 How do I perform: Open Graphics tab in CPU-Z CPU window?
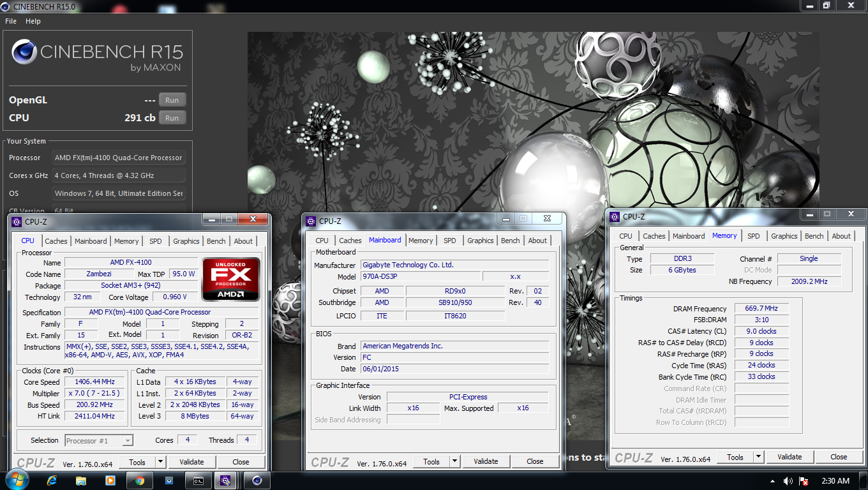(x=186, y=241)
